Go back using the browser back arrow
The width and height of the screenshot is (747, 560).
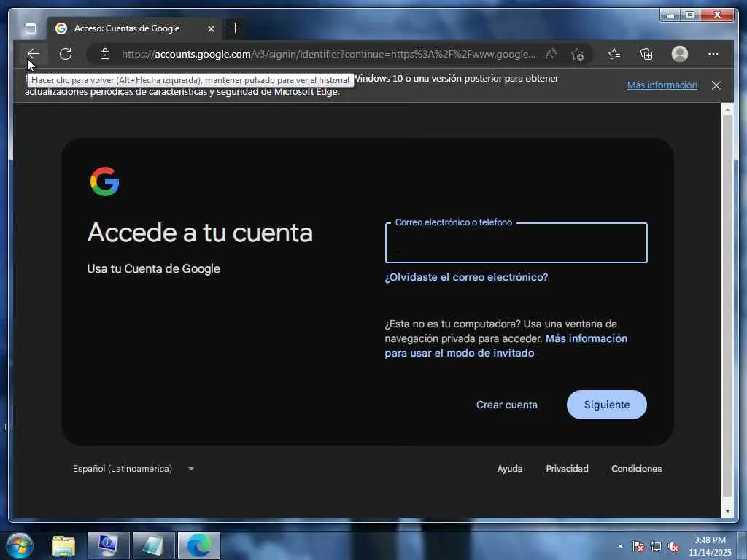[34, 54]
